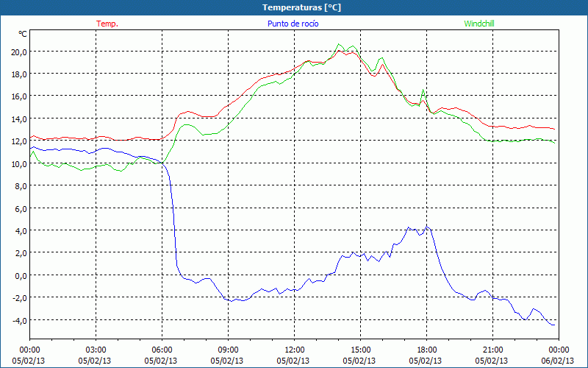
Task: Click the -4,0 y-axis value
Action: 19,321
